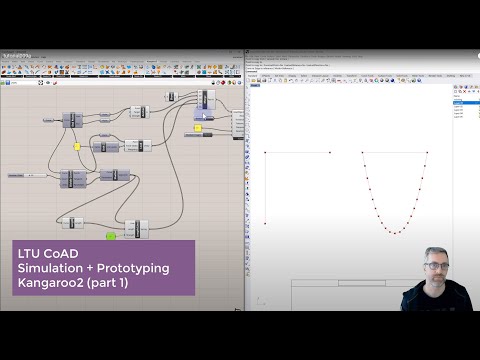Select the red Sketch tool in Grasshopper
The image size is (480, 360).
click(55, 83)
